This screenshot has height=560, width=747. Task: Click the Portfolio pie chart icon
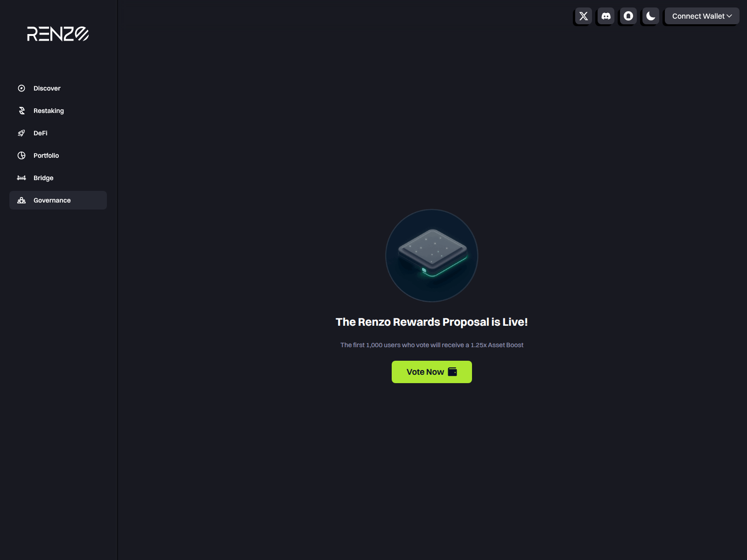tap(21, 155)
